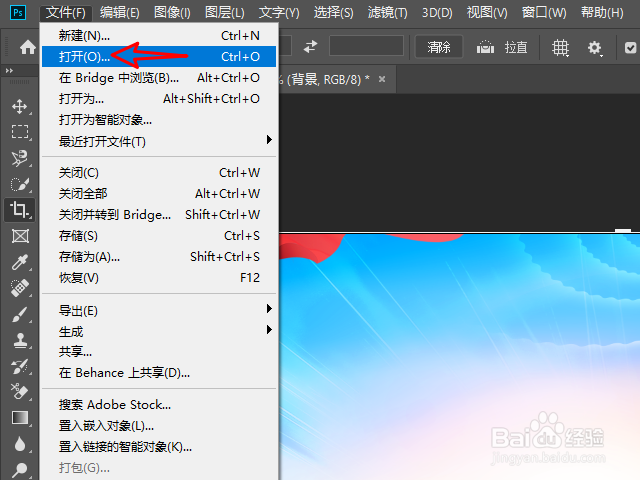Choose 打开为... menu item
The height and width of the screenshot is (480, 640).
(x=159, y=98)
